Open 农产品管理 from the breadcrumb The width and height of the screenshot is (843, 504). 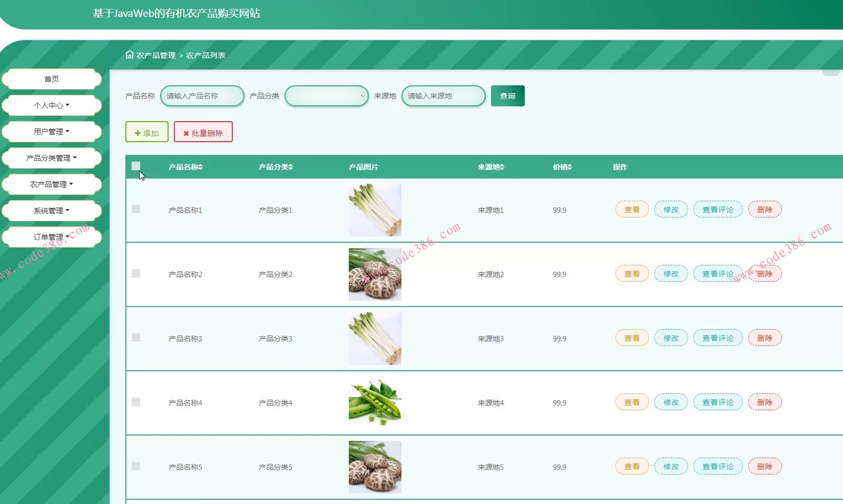click(156, 54)
